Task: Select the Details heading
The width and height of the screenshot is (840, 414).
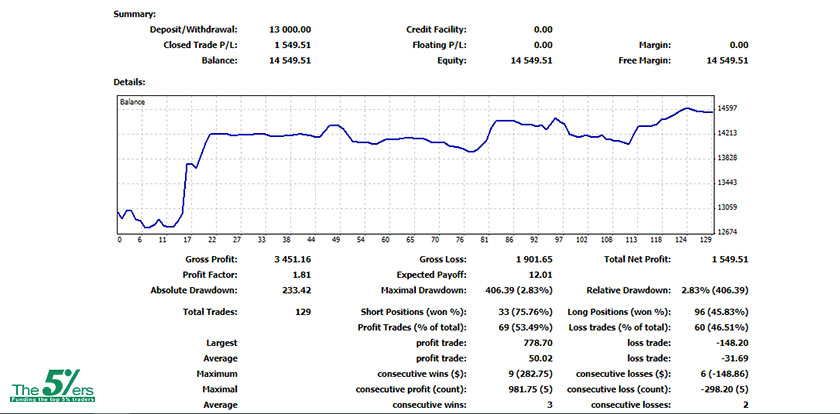Action: pyautogui.click(x=130, y=80)
